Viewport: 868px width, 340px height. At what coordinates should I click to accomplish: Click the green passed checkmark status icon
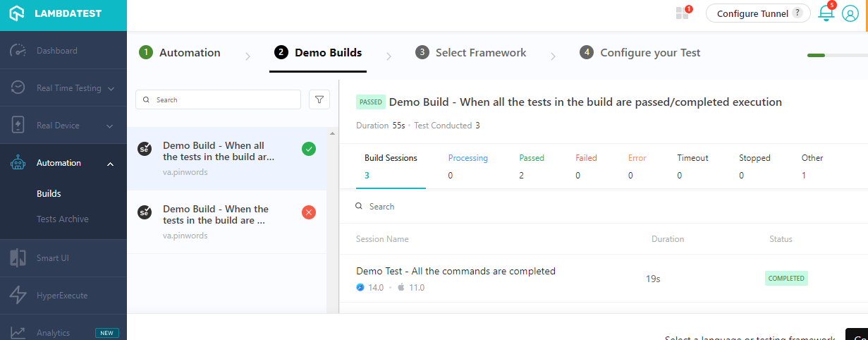[309, 149]
